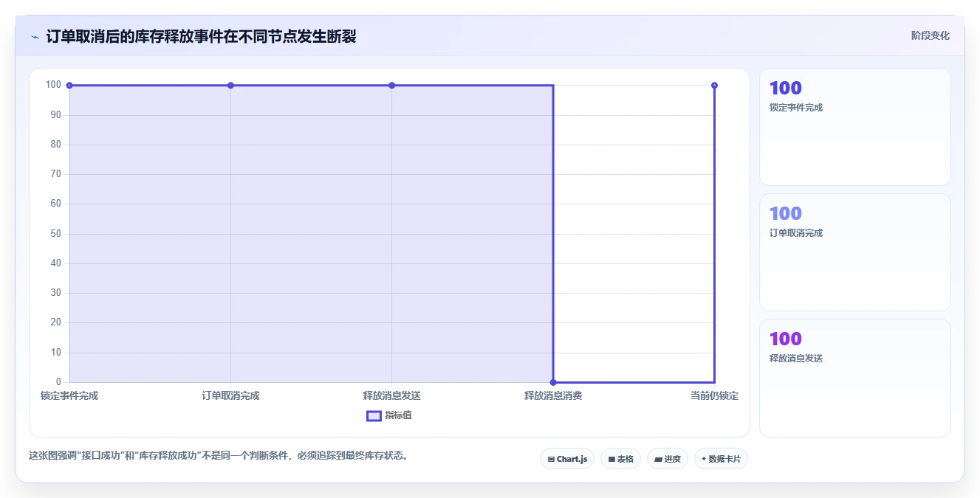Click the y-axis value 90
The height and width of the screenshot is (498, 980).
click(55, 115)
